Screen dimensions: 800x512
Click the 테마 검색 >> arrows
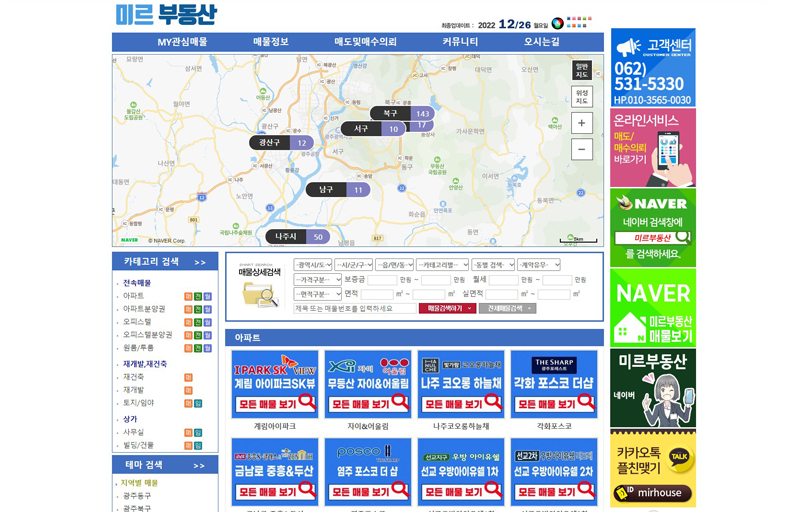tap(199, 466)
